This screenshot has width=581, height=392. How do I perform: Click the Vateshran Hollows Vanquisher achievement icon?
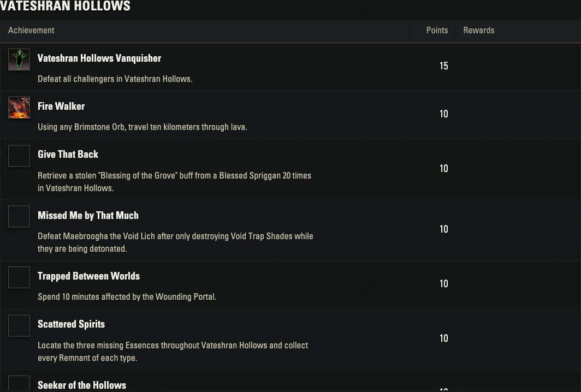pyautogui.click(x=19, y=60)
